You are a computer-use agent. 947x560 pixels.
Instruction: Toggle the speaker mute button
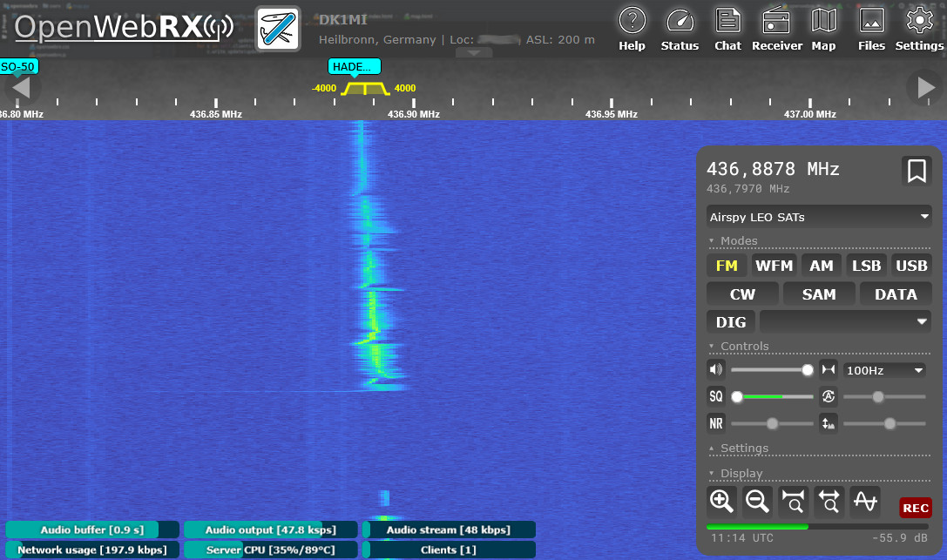pyautogui.click(x=715, y=370)
